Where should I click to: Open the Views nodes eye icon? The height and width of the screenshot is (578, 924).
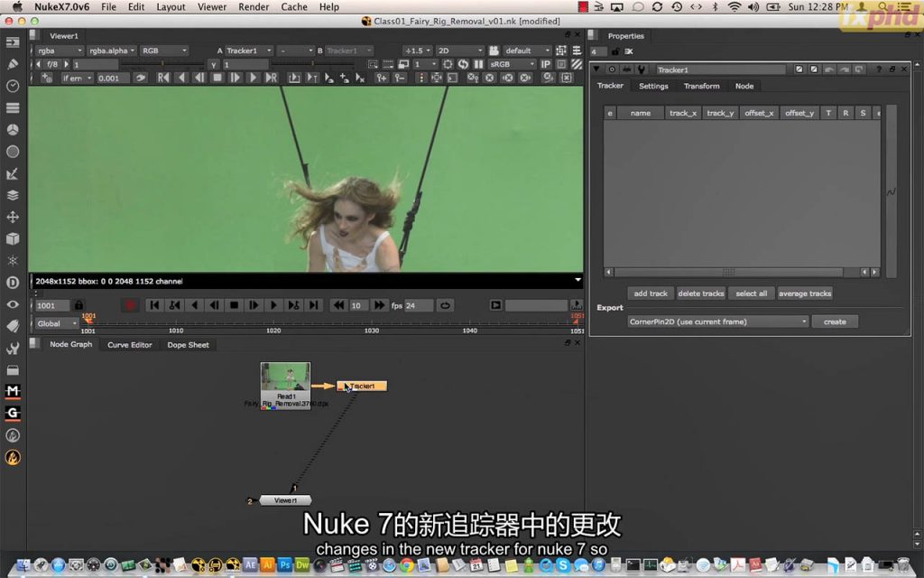point(13,304)
